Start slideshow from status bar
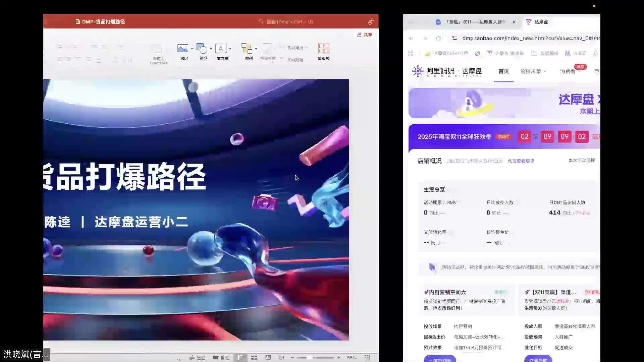Viewport: 644px width, 362px height. point(281,357)
